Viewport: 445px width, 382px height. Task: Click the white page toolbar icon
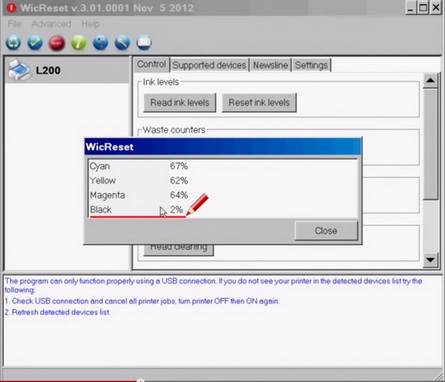(144, 43)
